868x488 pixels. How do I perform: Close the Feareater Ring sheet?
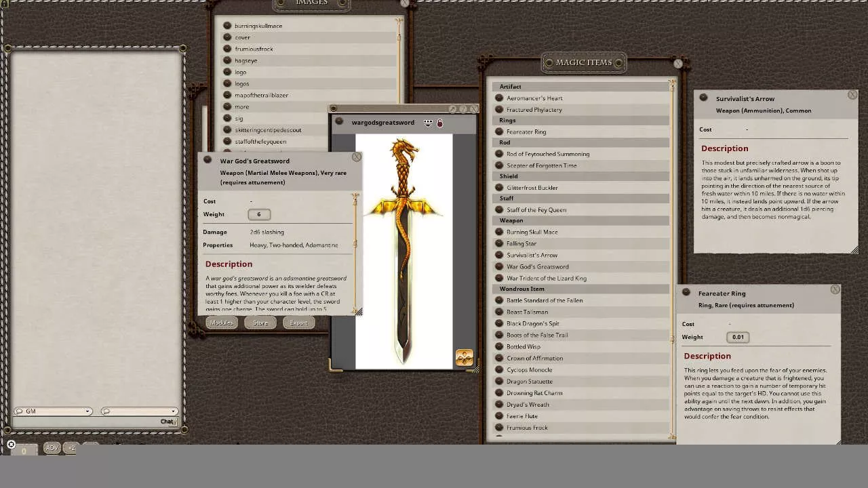(835, 289)
